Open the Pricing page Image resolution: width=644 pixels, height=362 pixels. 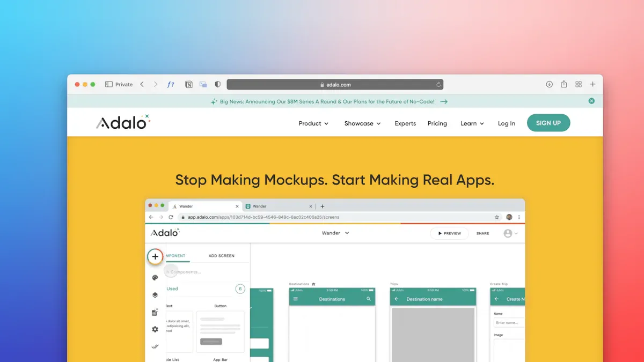(x=437, y=123)
